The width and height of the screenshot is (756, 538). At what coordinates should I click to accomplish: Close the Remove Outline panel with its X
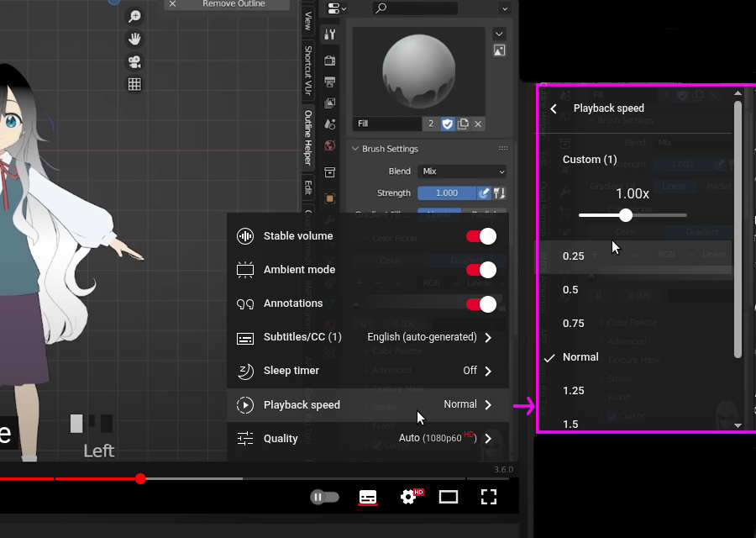pos(172,4)
